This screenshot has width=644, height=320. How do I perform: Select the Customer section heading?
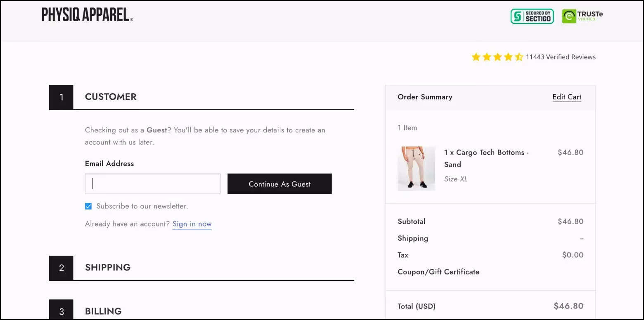coord(111,96)
